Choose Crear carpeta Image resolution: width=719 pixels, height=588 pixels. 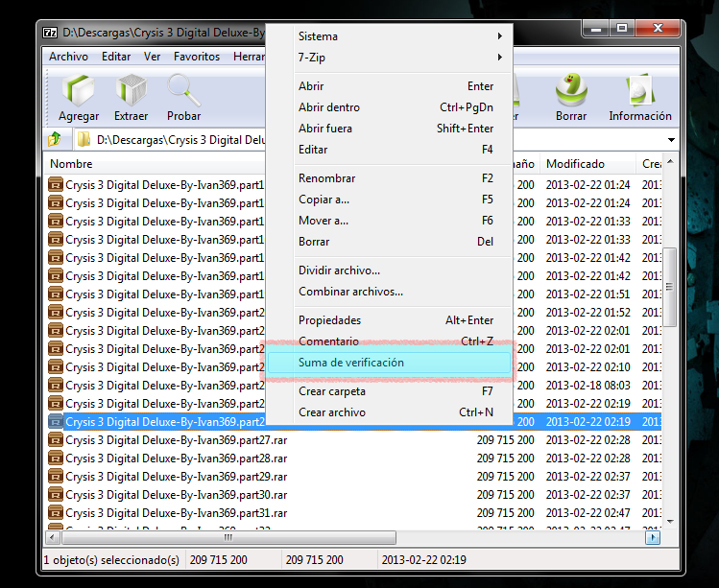389,391
